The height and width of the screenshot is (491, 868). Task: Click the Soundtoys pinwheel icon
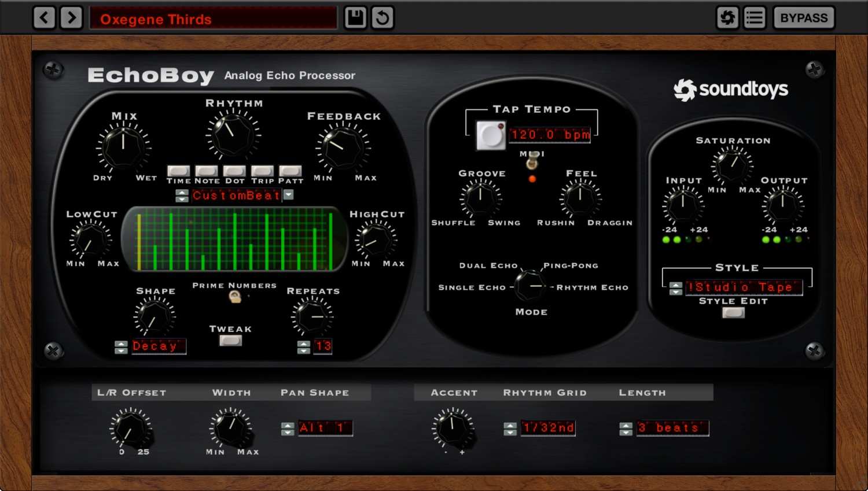click(x=728, y=17)
